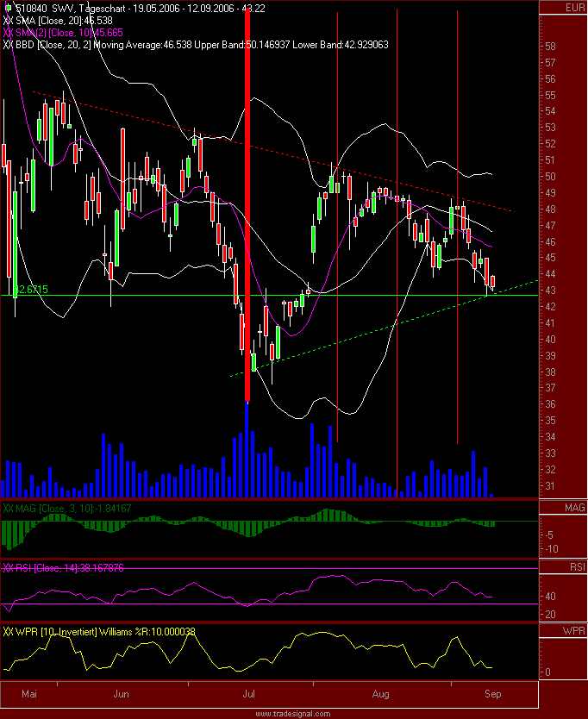
Task: Click the 0 value on WPR axis
Action: (x=547, y=672)
